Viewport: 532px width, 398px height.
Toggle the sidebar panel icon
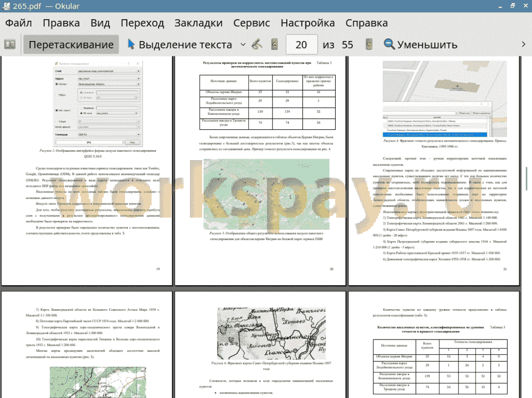(10, 45)
